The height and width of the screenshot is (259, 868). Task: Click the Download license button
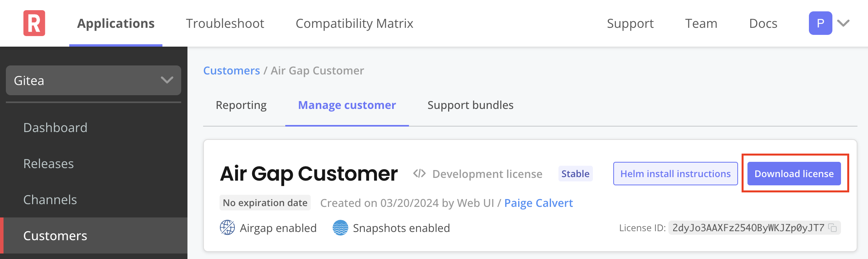point(794,174)
